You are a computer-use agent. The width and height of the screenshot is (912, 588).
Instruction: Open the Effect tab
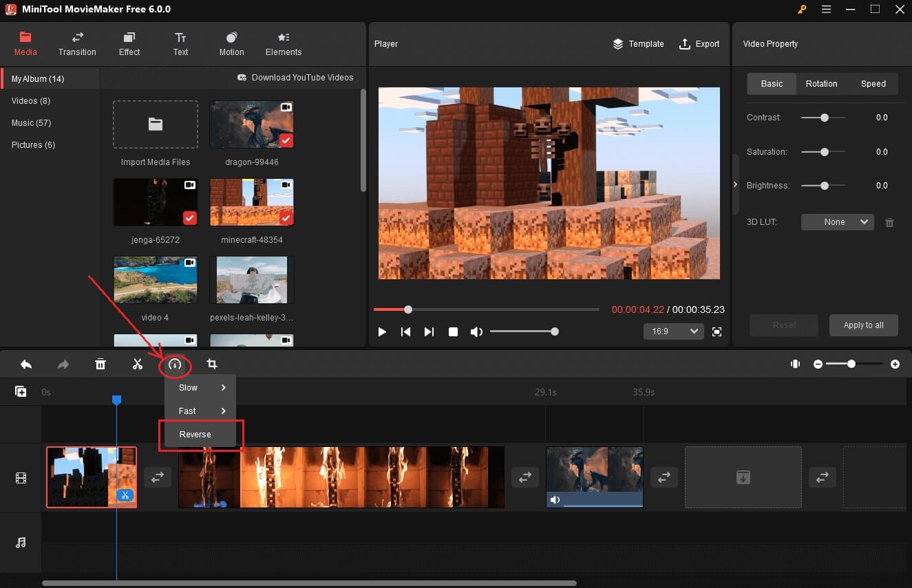(x=129, y=44)
